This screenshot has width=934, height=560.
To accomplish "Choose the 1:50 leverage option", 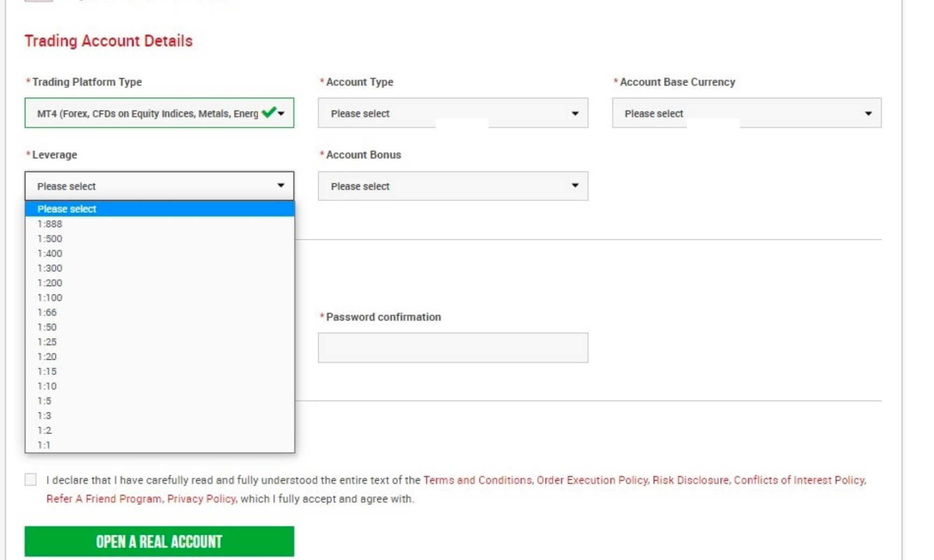I will click(47, 327).
